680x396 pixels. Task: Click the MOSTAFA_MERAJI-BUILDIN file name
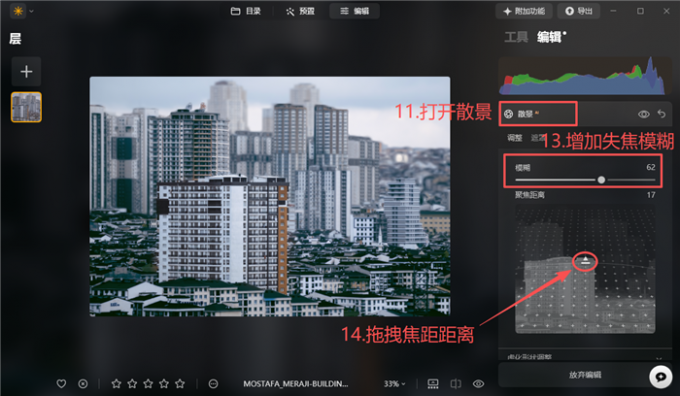(295, 383)
